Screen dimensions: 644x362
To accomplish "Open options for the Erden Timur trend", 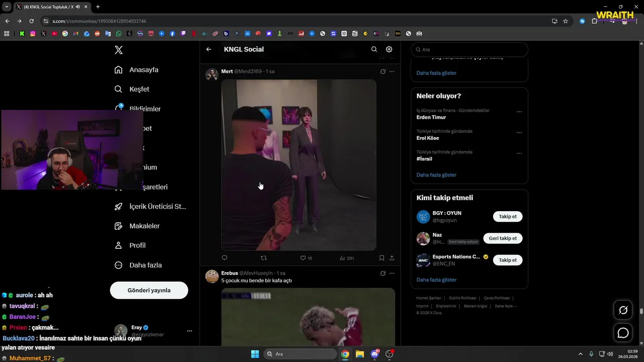I will [x=519, y=112].
